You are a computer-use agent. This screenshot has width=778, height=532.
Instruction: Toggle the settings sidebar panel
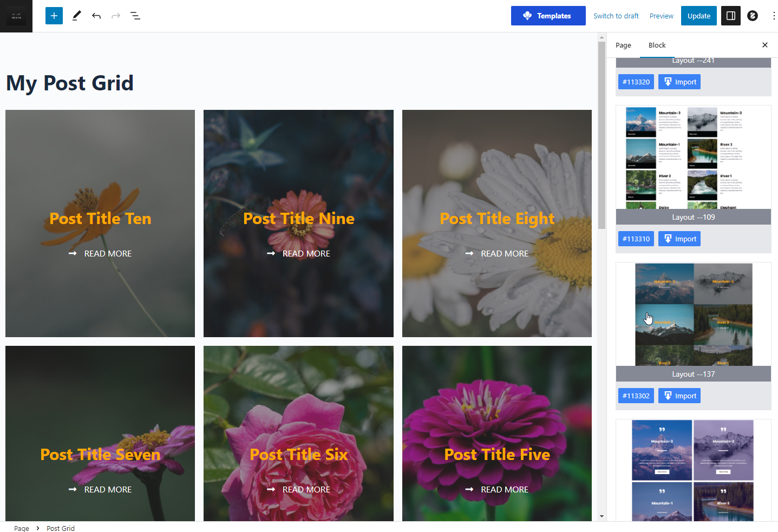[731, 16]
